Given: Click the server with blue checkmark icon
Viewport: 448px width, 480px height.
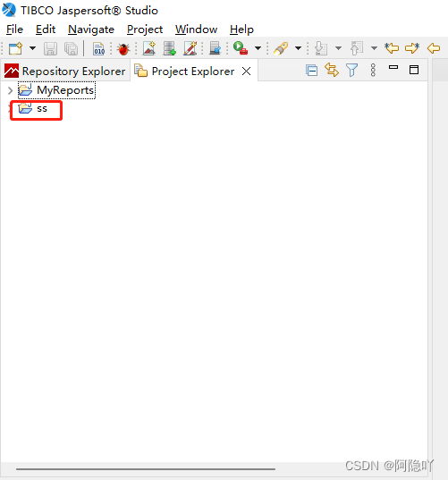Looking at the screenshot, I should pyautogui.click(x=215, y=48).
